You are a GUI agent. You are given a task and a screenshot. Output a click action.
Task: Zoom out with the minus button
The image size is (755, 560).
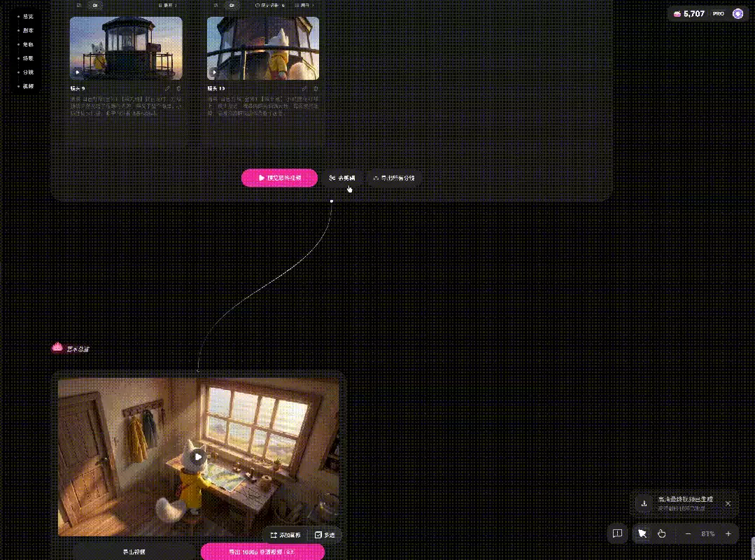[x=688, y=533]
